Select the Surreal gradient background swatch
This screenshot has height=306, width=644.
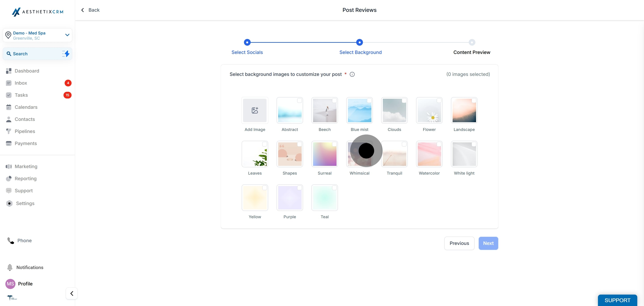(324, 154)
